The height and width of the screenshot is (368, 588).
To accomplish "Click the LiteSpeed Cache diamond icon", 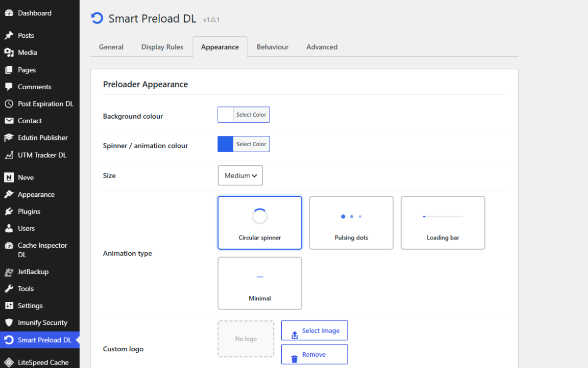I will [x=9, y=363].
